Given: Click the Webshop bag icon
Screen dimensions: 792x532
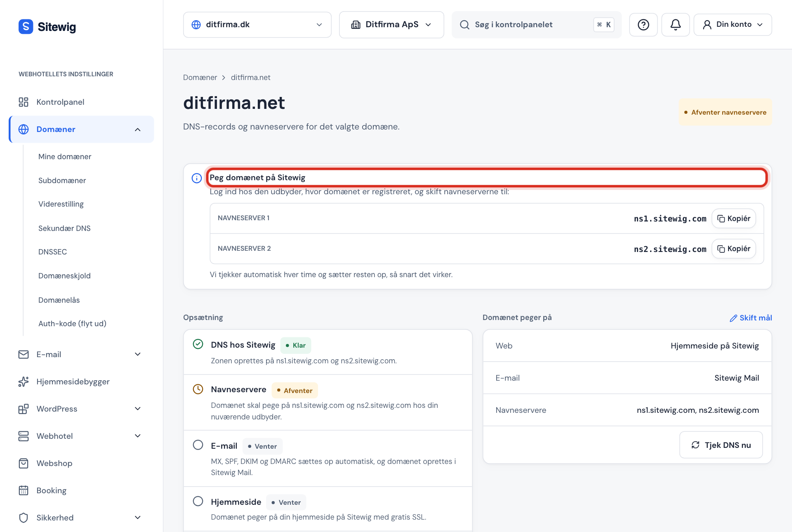Looking at the screenshot, I should [x=24, y=463].
